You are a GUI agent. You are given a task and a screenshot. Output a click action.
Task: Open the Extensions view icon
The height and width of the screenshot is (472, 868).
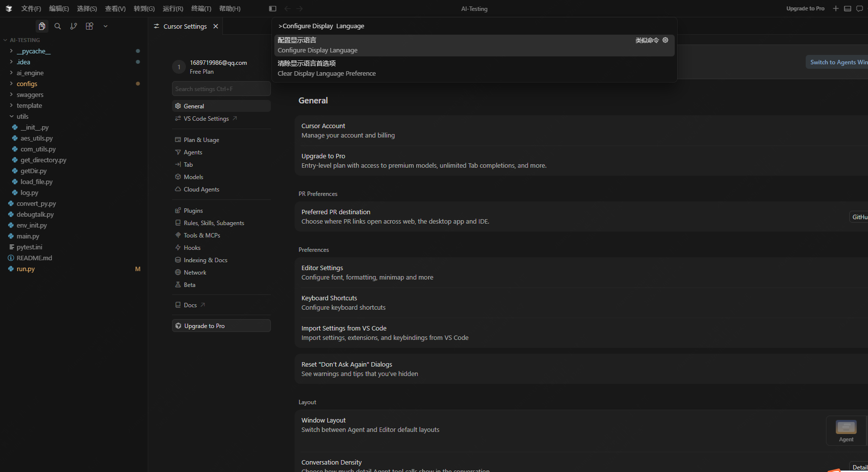click(89, 26)
